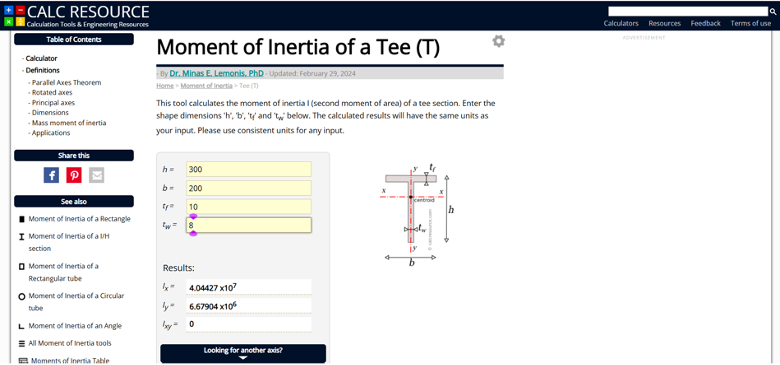Jump to the Parallel Axes Theorem section

click(x=67, y=83)
